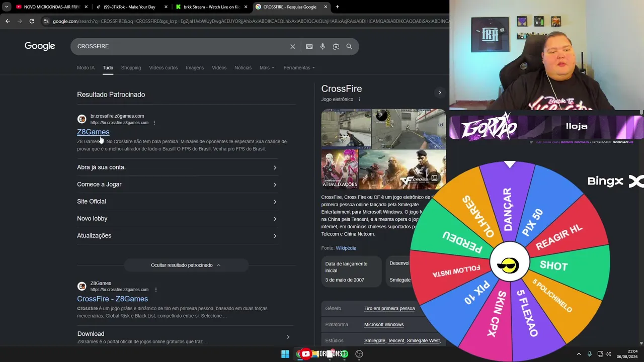The image size is (644, 362).
Task: Open the Microsoft Windows platform link
Action: [384, 325]
